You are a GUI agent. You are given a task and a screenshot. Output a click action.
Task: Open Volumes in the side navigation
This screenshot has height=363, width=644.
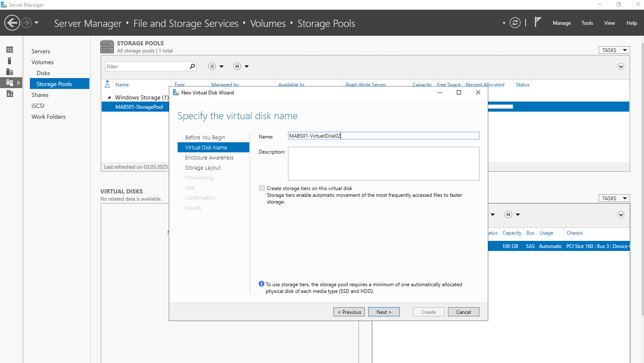(42, 62)
